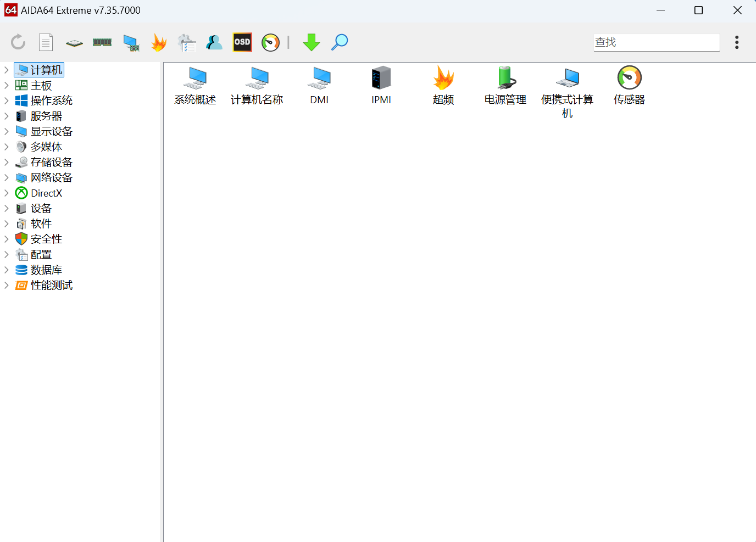The height and width of the screenshot is (542, 756).
Task: Open the 系统概述 icon in main panel
Action: tap(195, 86)
